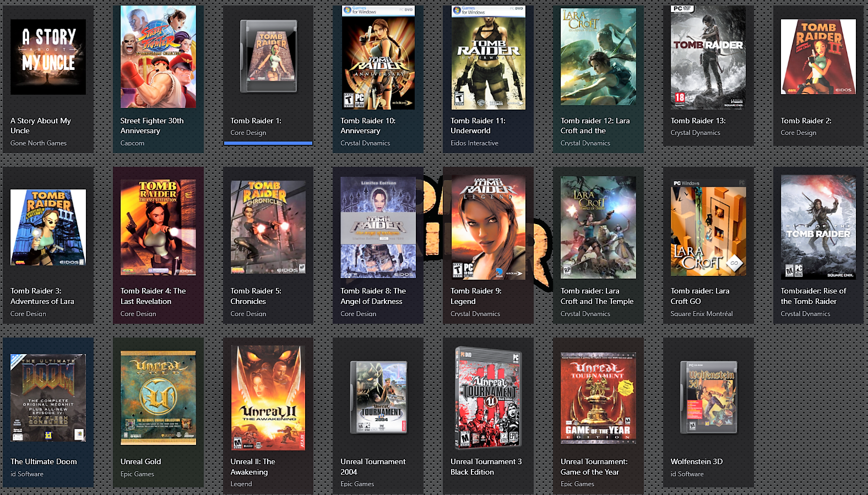This screenshot has width=868, height=495.
Task: Click Tomb Raider 12 Lara Croft cover
Action: point(598,57)
